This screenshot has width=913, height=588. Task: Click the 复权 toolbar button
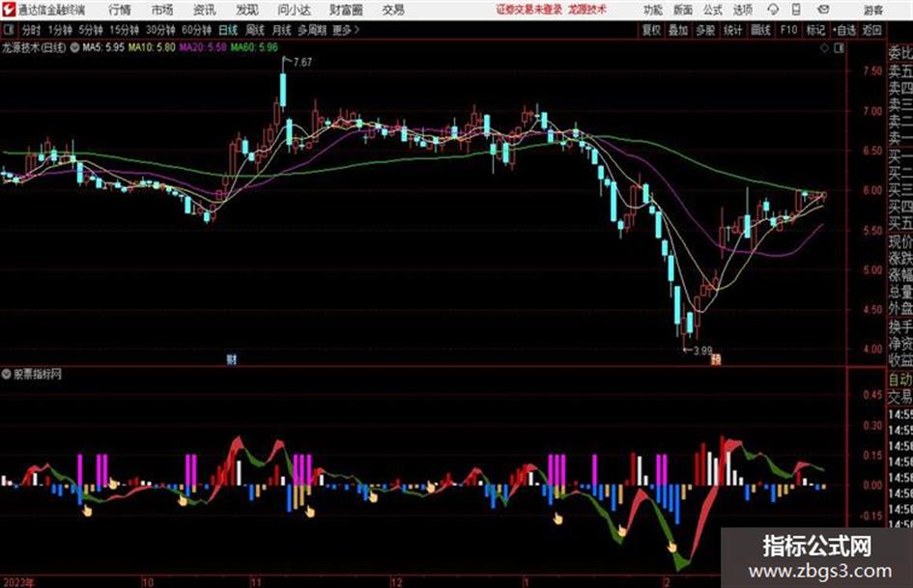[651, 30]
